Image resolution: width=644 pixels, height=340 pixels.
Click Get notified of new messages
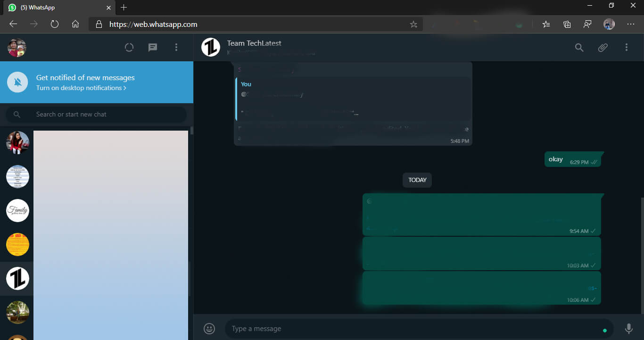(85, 78)
